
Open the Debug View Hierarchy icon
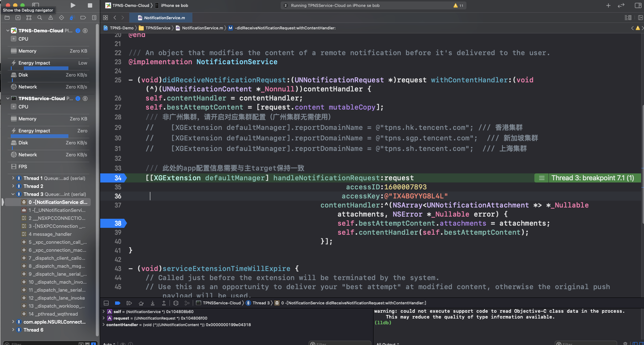(x=176, y=303)
